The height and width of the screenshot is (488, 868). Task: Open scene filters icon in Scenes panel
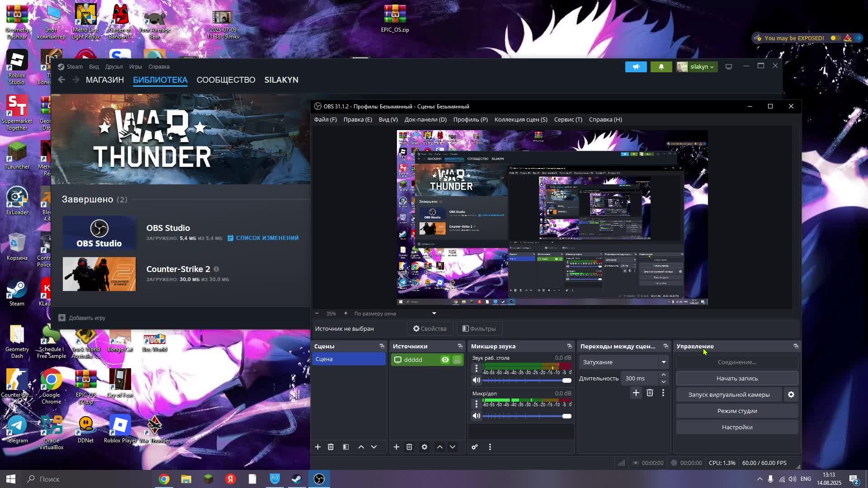[346, 447]
